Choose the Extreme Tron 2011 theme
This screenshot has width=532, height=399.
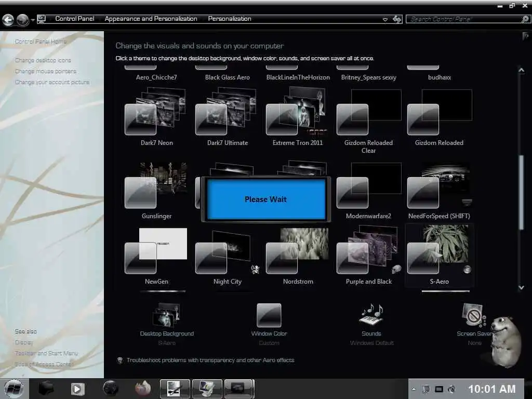[x=298, y=116]
